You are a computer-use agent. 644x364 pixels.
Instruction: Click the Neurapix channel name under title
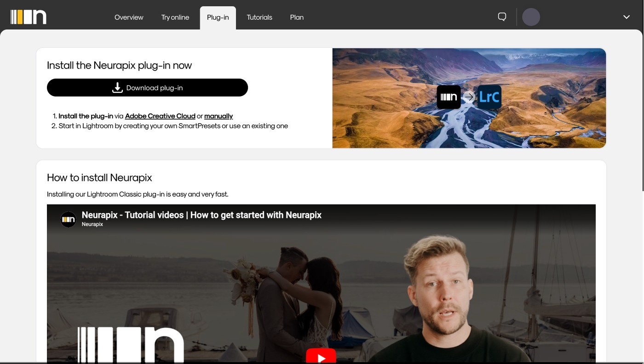click(92, 224)
